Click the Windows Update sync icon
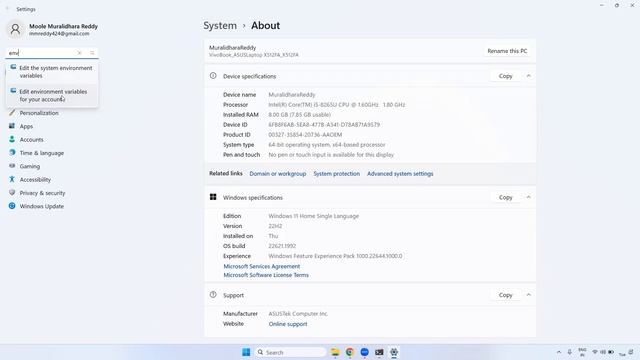The width and height of the screenshot is (640, 360). tap(12, 206)
